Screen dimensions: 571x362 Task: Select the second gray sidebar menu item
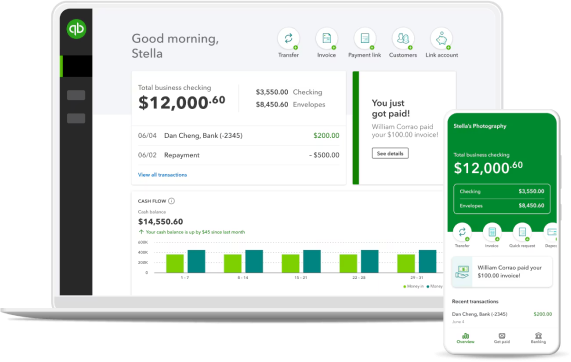coord(76,118)
